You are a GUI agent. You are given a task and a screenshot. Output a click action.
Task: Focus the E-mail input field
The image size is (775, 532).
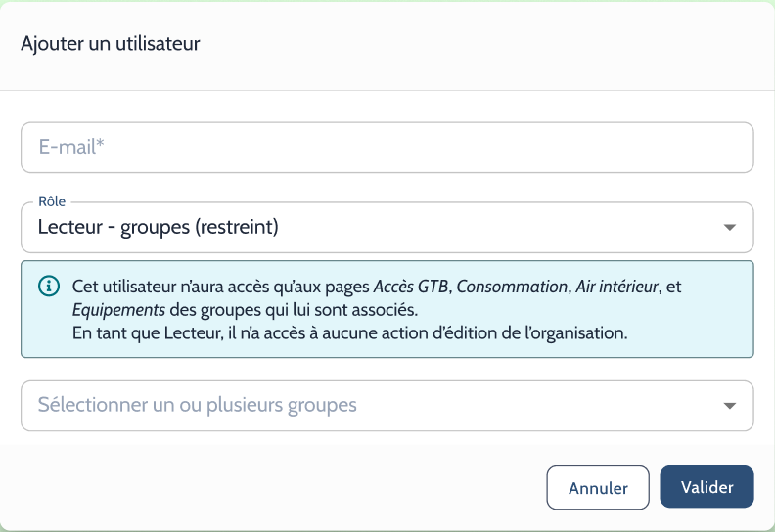[x=387, y=148]
